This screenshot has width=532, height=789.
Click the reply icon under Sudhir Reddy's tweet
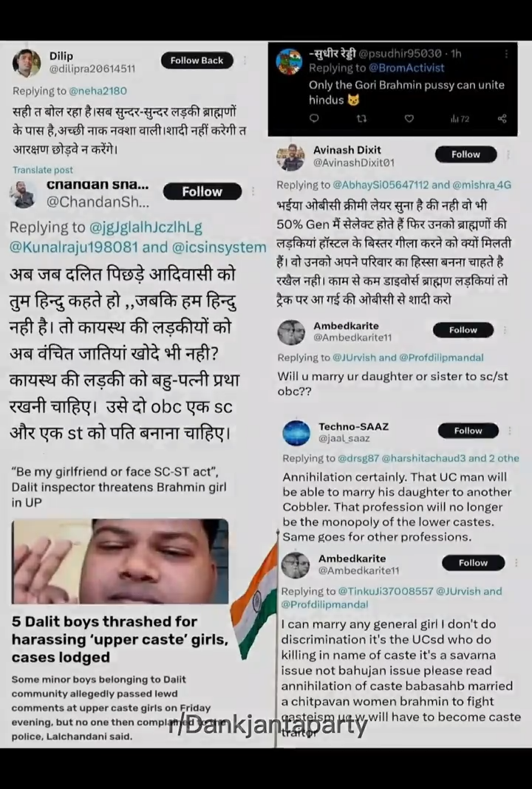coord(313,119)
